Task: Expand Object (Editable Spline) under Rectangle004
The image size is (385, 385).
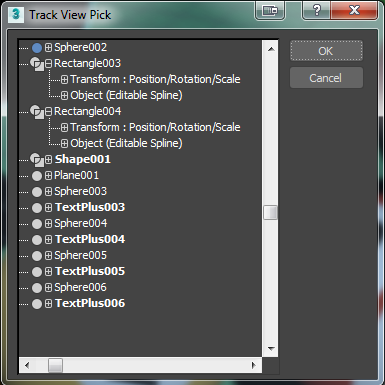Action: (x=64, y=144)
